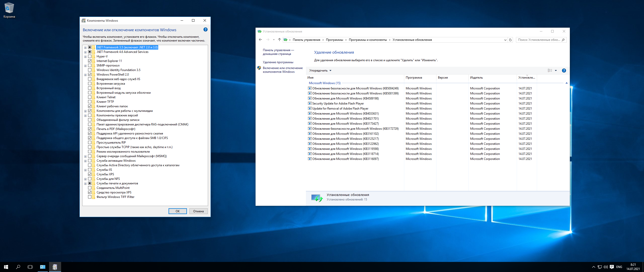Uncheck Поддержка общего доступа к файлам SMB 1.0/CIFS
This screenshot has width=644, height=272.
[x=90, y=138]
